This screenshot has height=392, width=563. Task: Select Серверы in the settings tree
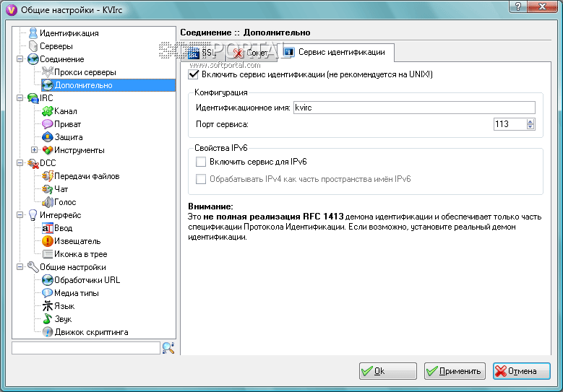click(x=56, y=46)
